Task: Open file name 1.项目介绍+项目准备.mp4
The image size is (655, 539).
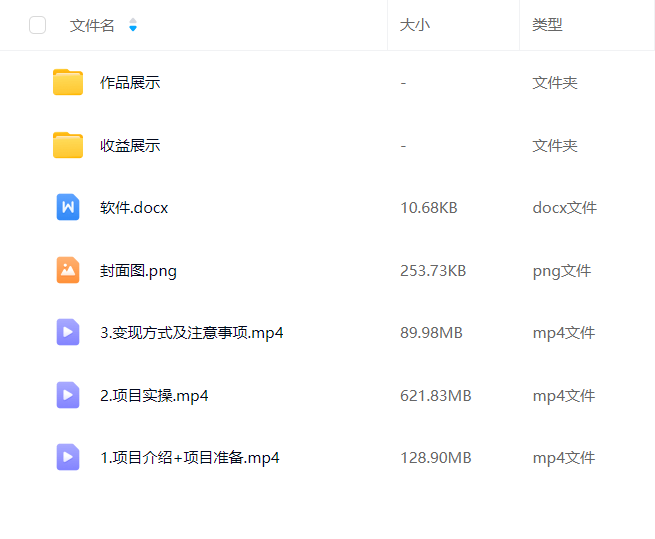Action: [190, 458]
